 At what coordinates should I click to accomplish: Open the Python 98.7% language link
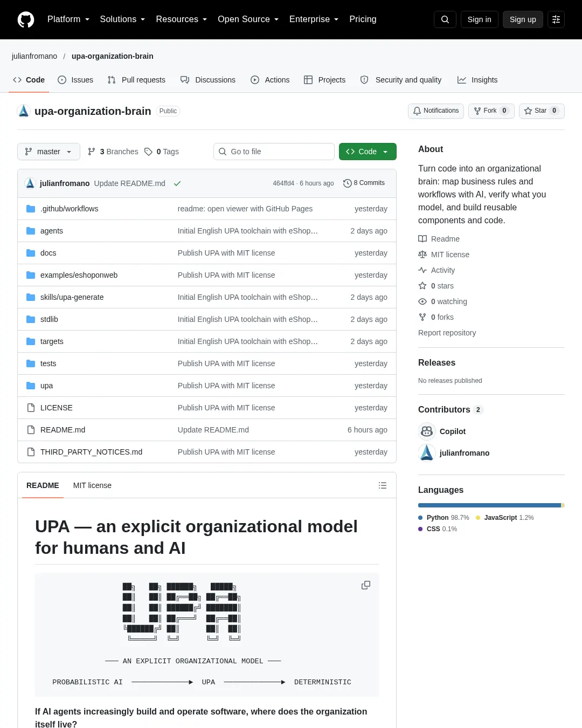click(444, 518)
